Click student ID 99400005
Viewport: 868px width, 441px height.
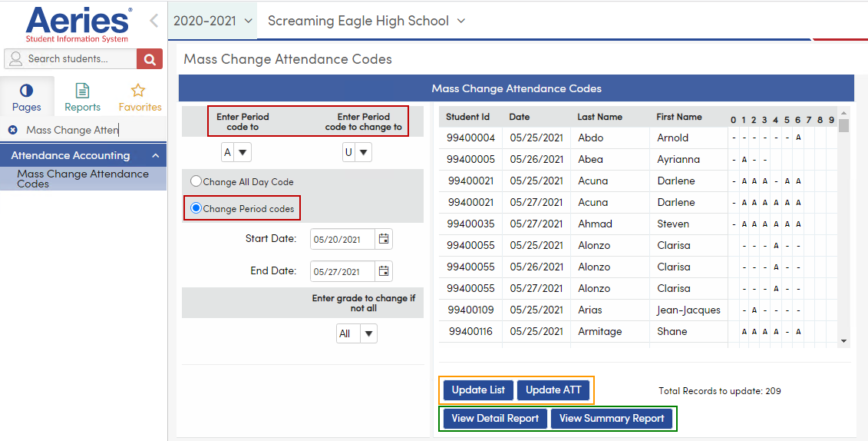(470, 159)
